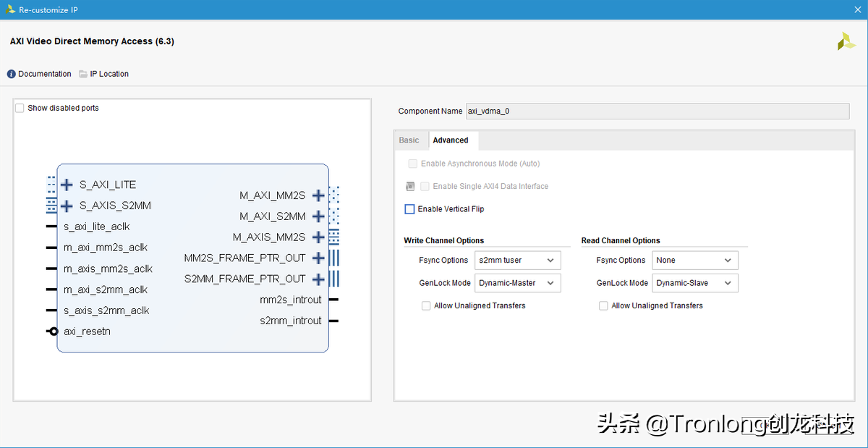Expand the S_AXI_LITE interface with its plus icon
Viewport: 868px width, 448px height.
(67, 185)
